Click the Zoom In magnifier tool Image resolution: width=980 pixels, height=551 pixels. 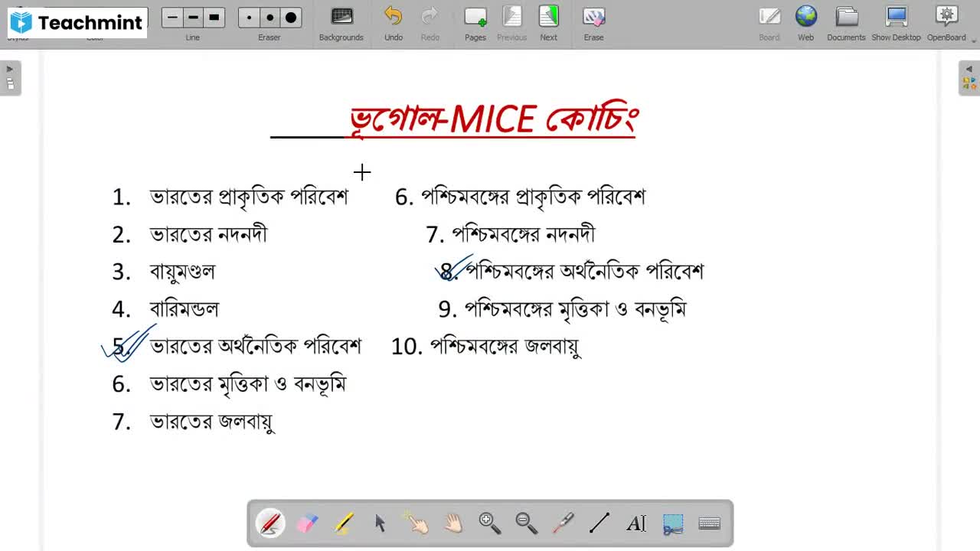pos(490,523)
